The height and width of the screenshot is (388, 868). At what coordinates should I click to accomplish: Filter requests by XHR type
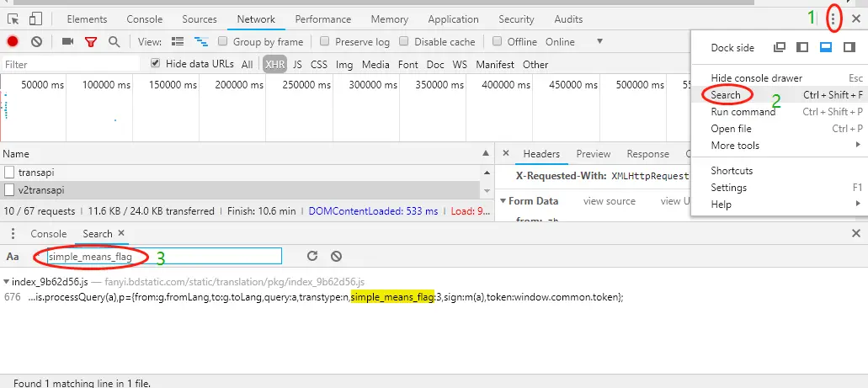click(x=274, y=64)
